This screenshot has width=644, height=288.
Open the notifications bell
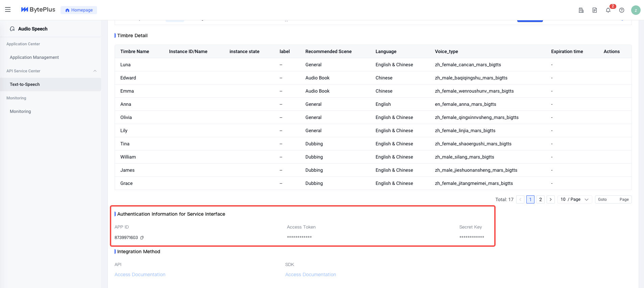tap(608, 10)
